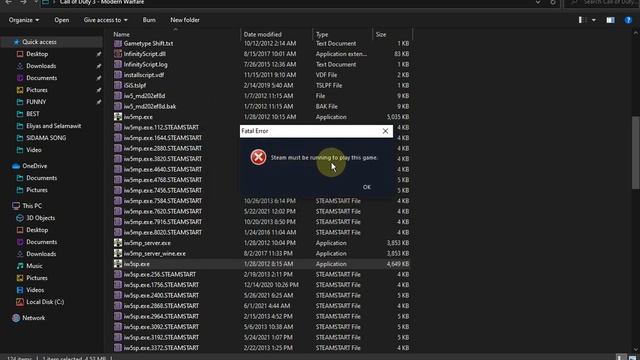Click the 3D Objects cube icon
Image resolution: width=640 pixels, height=360 pixels.
20,218
